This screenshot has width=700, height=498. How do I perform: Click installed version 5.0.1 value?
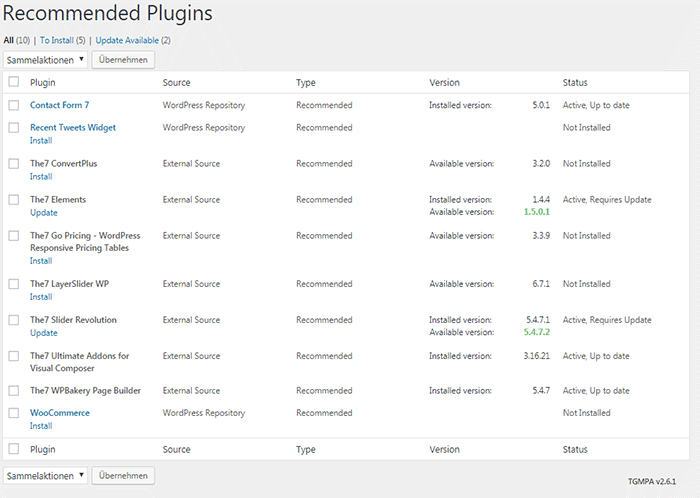[x=541, y=105]
